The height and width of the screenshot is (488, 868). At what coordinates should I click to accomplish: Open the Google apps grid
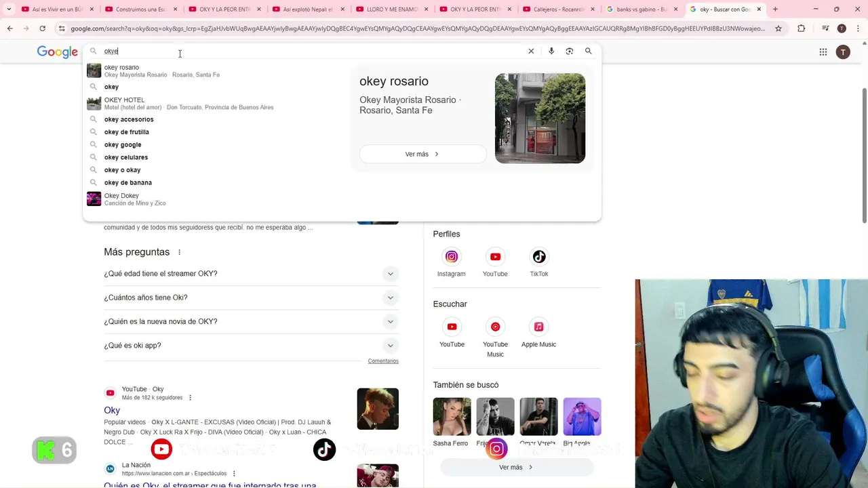823,52
